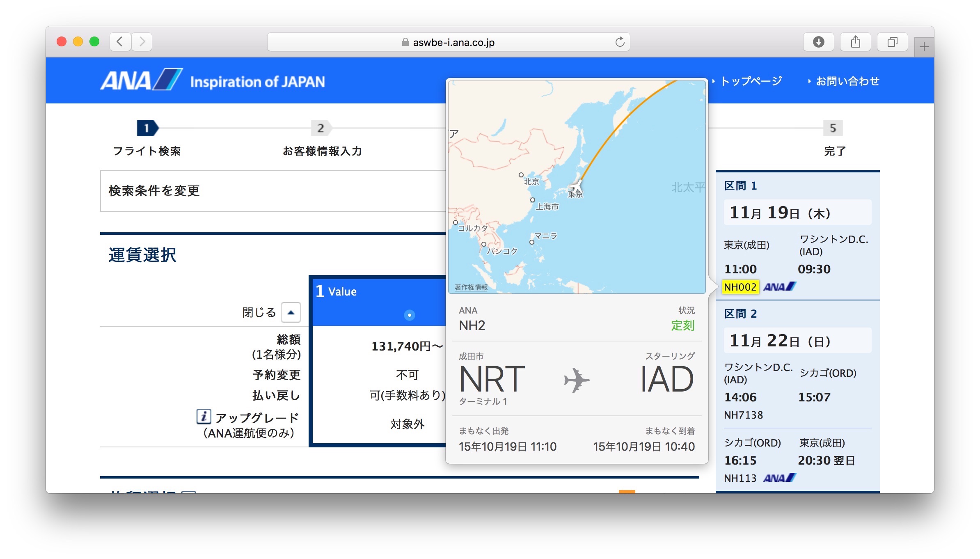Select the Value fare radio button
This screenshot has width=980, height=559.
point(409,315)
